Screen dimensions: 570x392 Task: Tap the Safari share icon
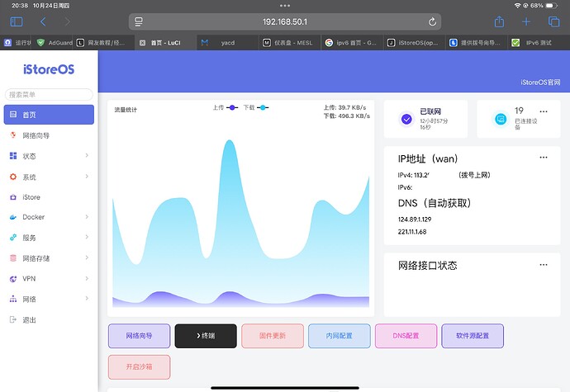499,21
